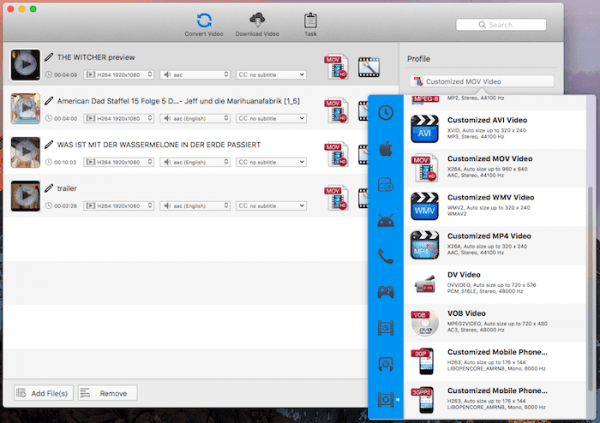600x423 pixels.
Task: Open the Download Video tool
Action: click(257, 20)
